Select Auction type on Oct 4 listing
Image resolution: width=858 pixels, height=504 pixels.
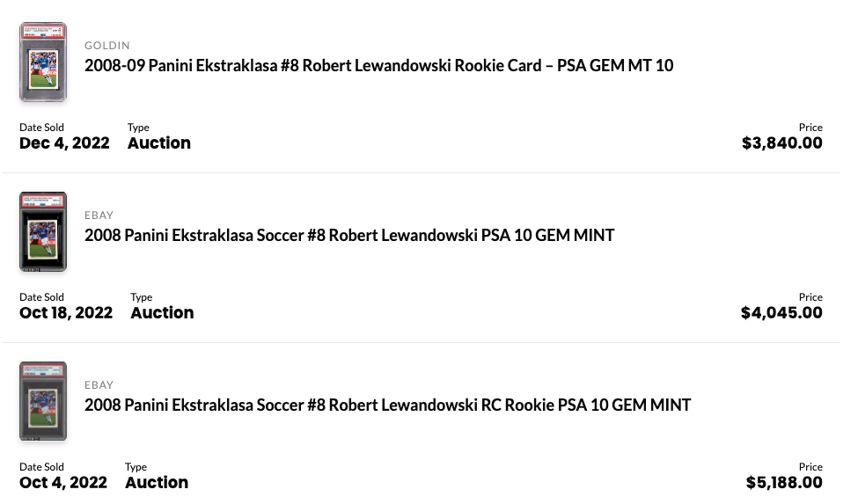coord(157,483)
